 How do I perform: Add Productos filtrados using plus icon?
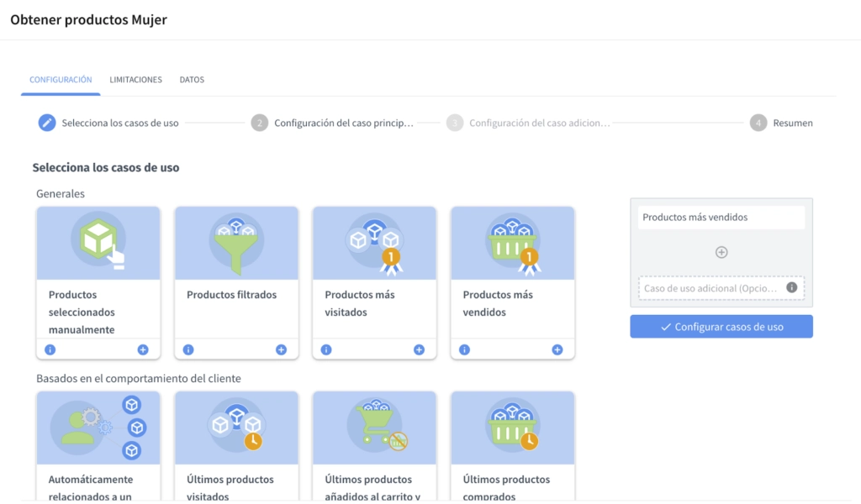point(281,349)
